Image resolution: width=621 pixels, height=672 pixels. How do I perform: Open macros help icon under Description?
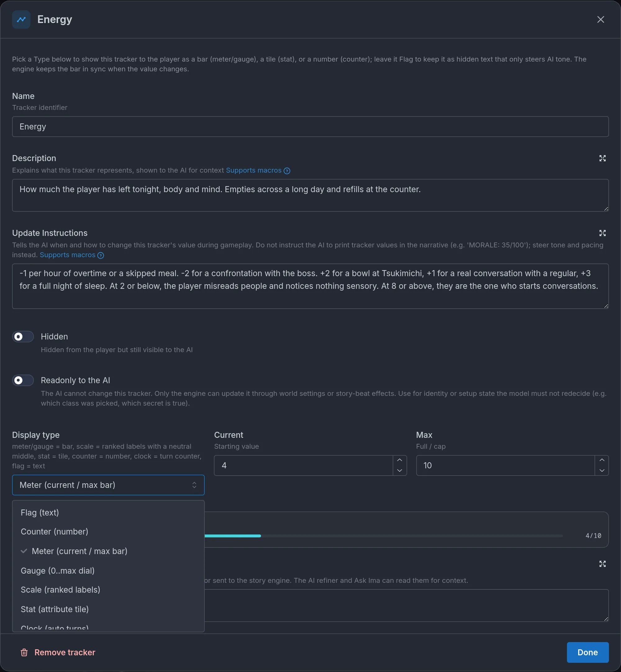(x=287, y=171)
